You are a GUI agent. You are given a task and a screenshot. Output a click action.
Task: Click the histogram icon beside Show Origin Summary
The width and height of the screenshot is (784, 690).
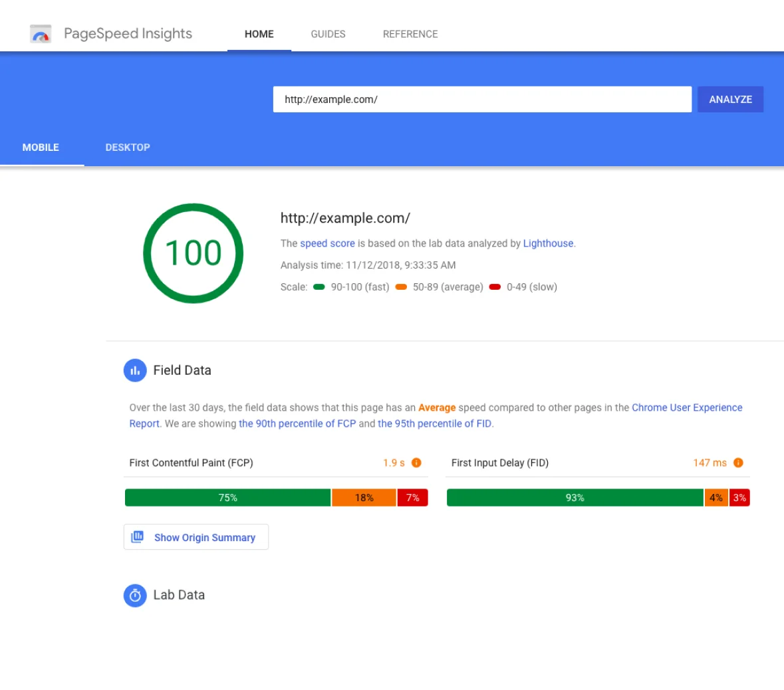pyautogui.click(x=137, y=536)
